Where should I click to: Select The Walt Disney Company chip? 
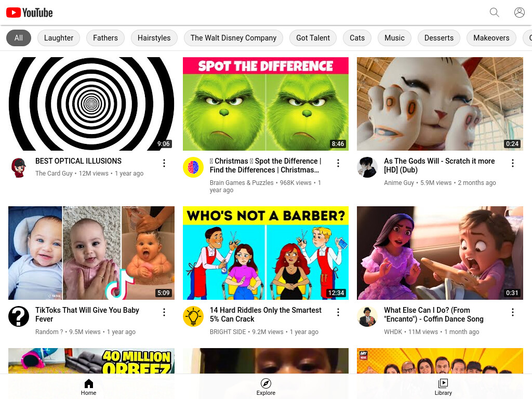coord(233,38)
